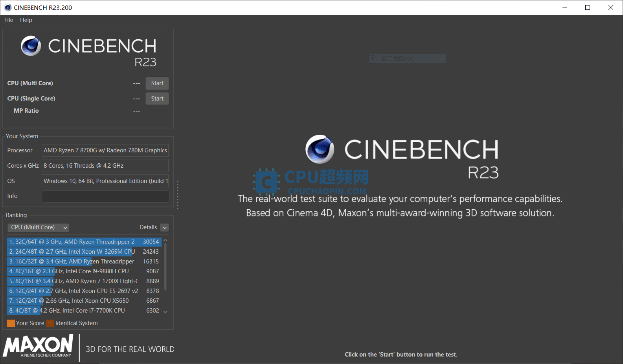Minimize the Cinebench window
Image resolution: width=623 pixels, height=364 pixels.
pyautogui.click(x=565, y=7)
